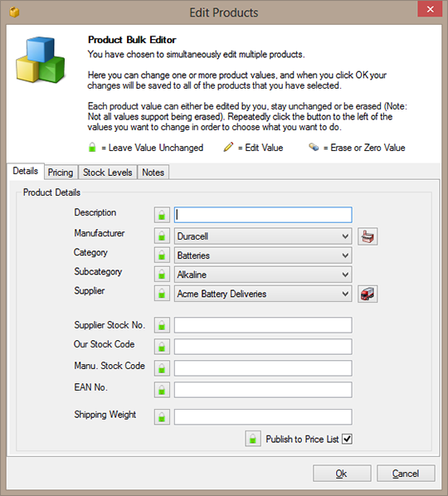Click the Cancel button
This screenshot has width=448, height=496.
pos(406,474)
